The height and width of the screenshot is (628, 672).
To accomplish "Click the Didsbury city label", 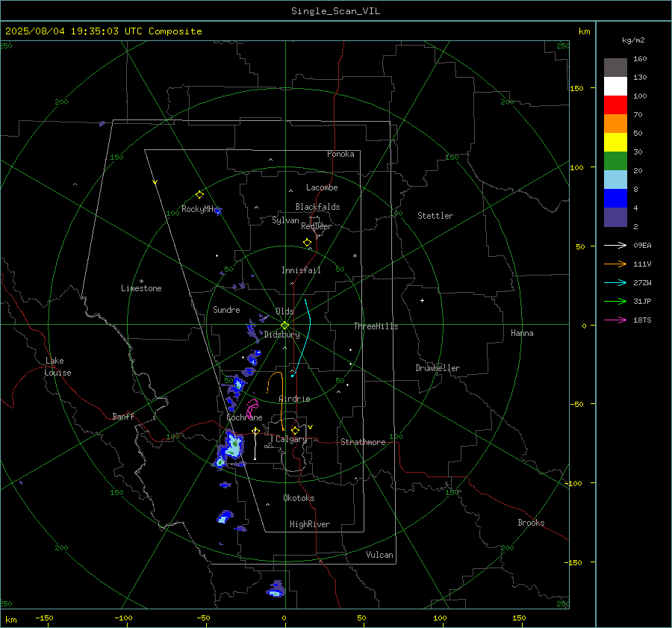I will tap(281, 335).
